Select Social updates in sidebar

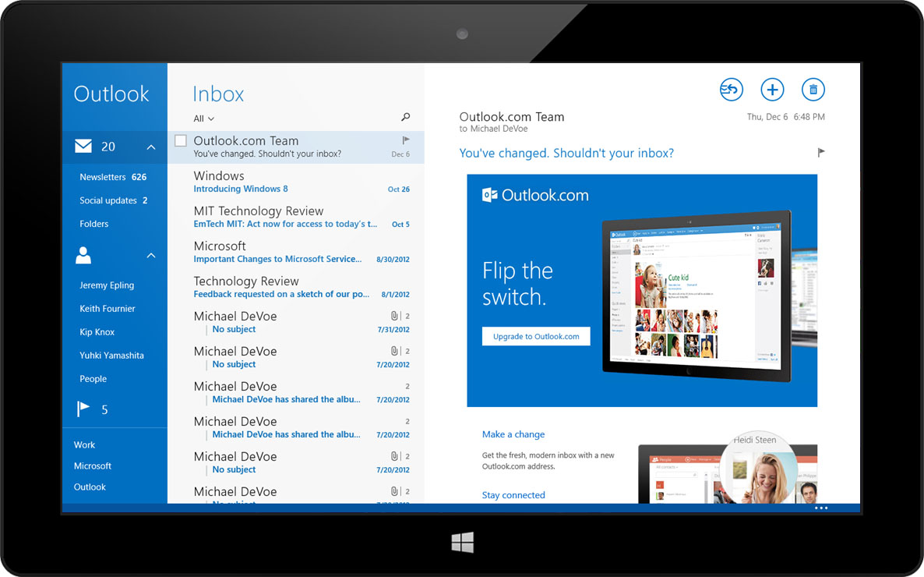coord(108,200)
